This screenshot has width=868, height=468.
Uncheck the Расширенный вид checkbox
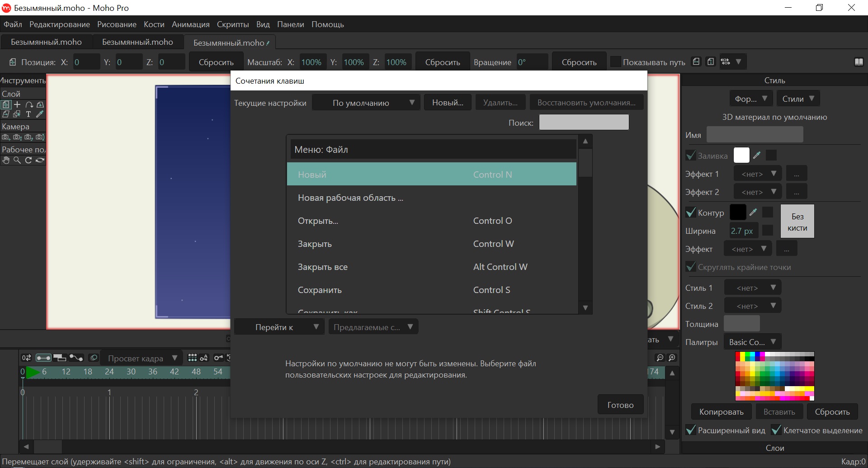pos(691,430)
